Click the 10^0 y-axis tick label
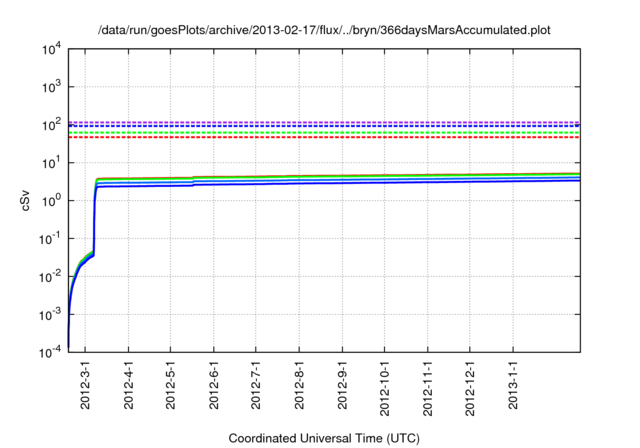The image size is (640, 448). pyautogui.click(x=50, y=201)
